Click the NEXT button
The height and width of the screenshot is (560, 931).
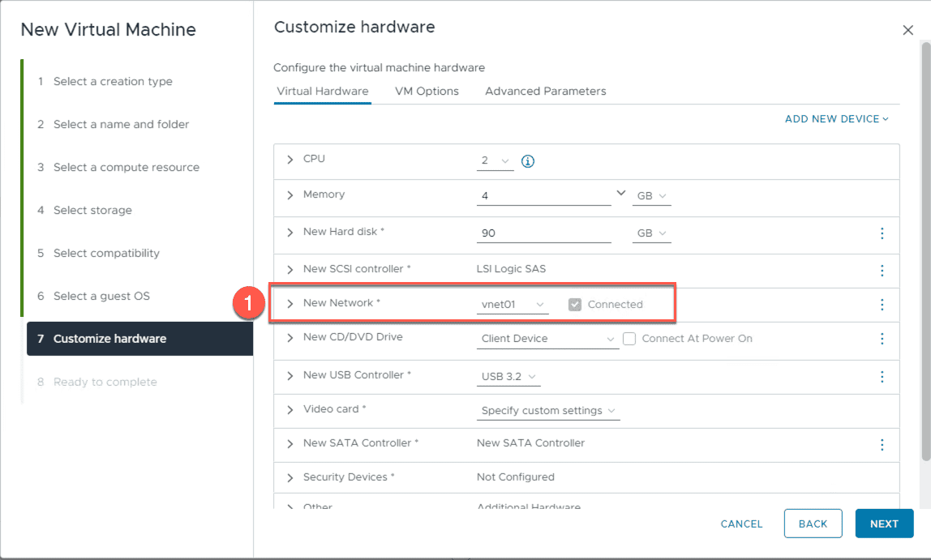pyautogui.click(x=884, y=524)
